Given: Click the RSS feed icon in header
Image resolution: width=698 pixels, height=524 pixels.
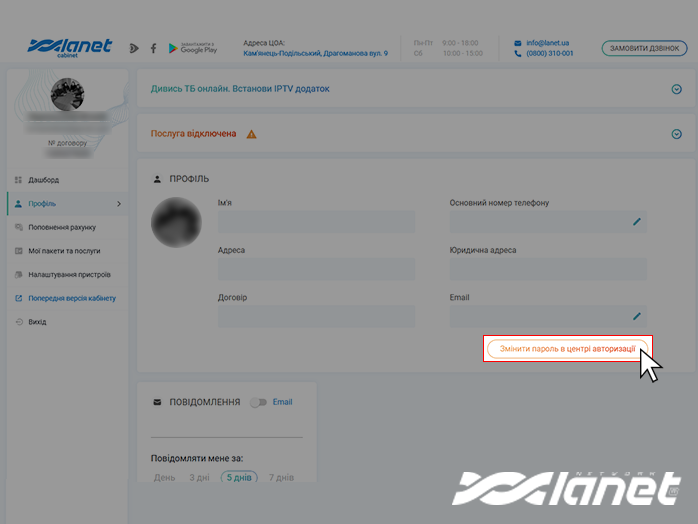Looking at the screenshot, I should (135, 48).
